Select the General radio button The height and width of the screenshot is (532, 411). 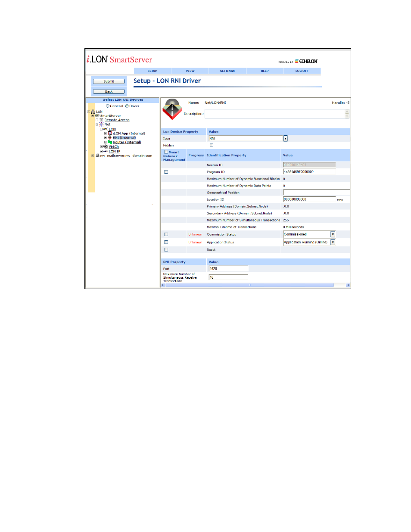click(108, 106)
